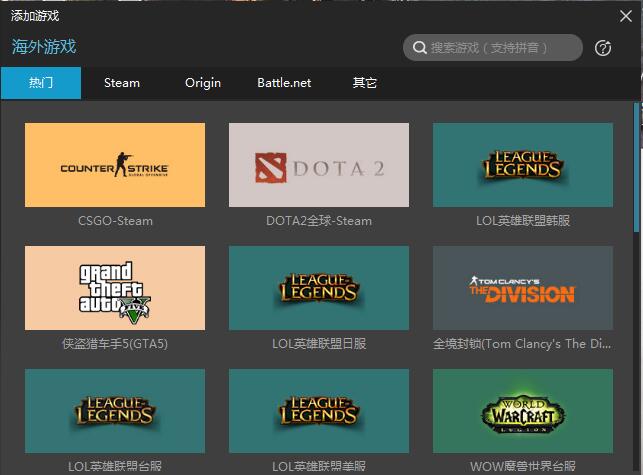Pick the LOL英雄联盟韩服 game tile
Image resolution: width=643 pixels, height=475 pixels.
click(x=522, y=165)
